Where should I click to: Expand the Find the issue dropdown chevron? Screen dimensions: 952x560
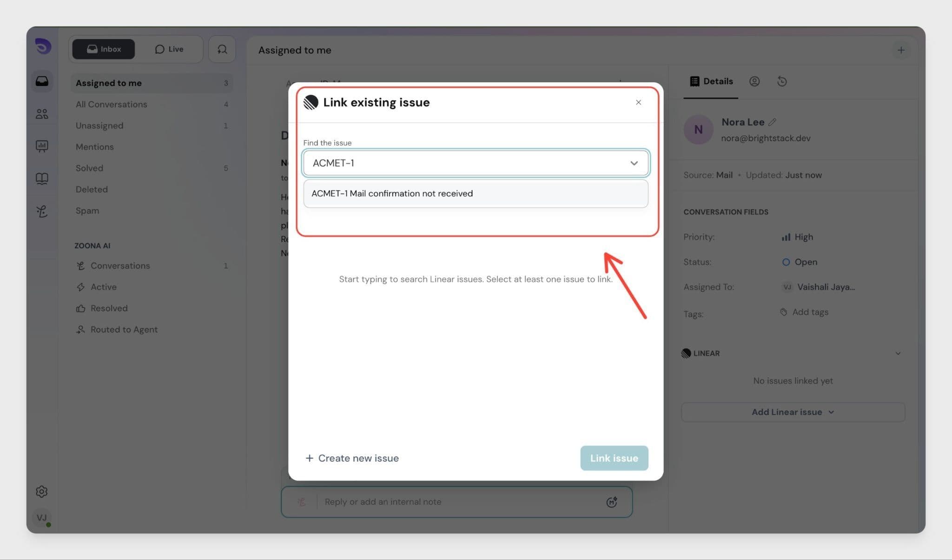(x=634, y=163)
